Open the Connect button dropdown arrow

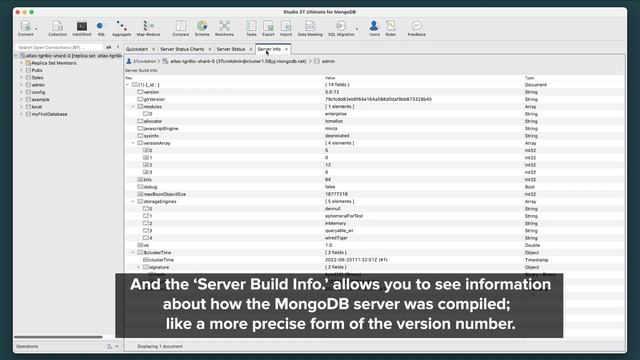pyautogui.click(x=36, y=29)
